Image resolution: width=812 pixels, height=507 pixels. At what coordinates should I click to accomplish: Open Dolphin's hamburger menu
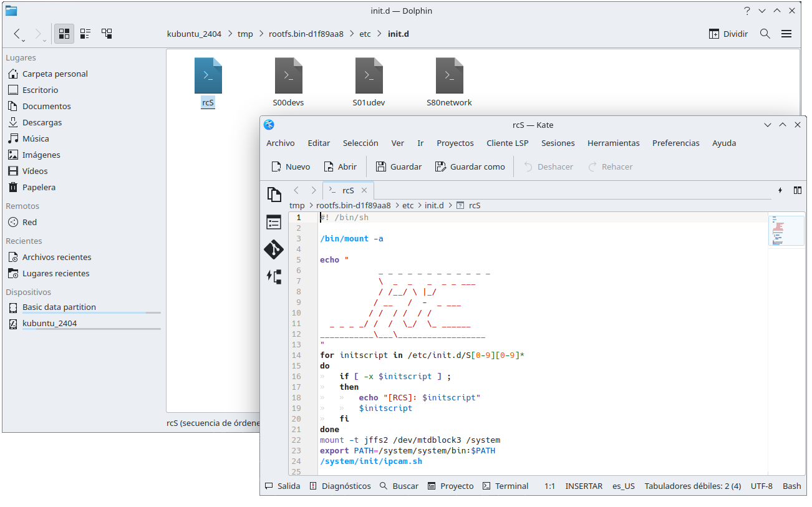tap(786, 34)
